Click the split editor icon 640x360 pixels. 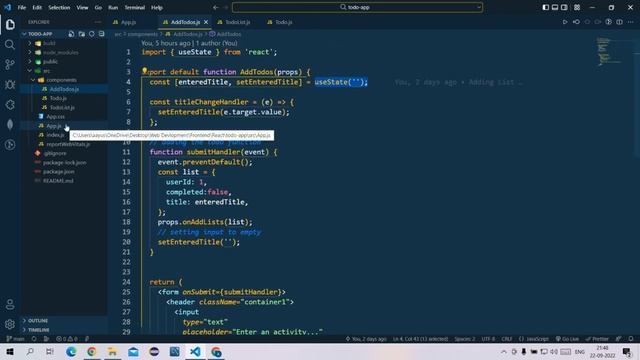(620, 22)
